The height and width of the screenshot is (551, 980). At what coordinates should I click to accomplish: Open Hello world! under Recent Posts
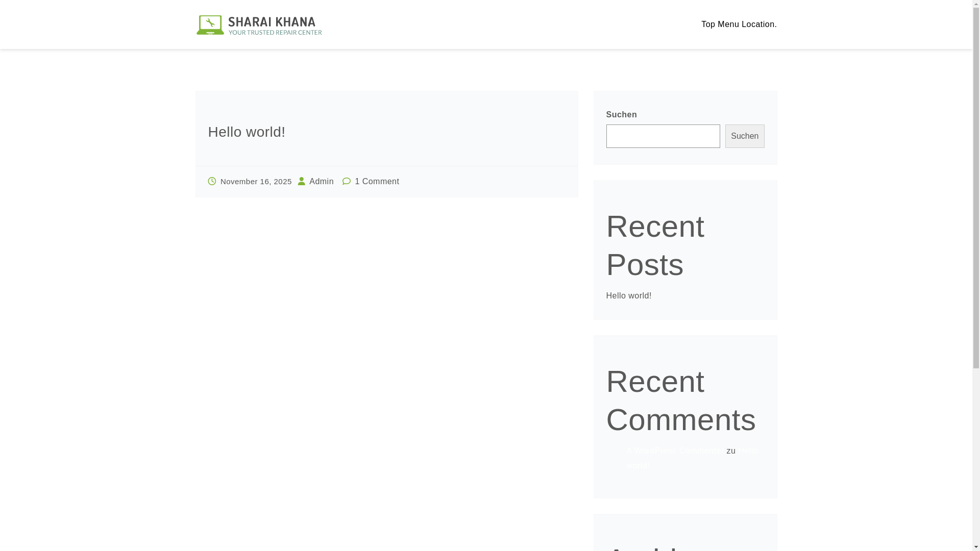[628, 296]
